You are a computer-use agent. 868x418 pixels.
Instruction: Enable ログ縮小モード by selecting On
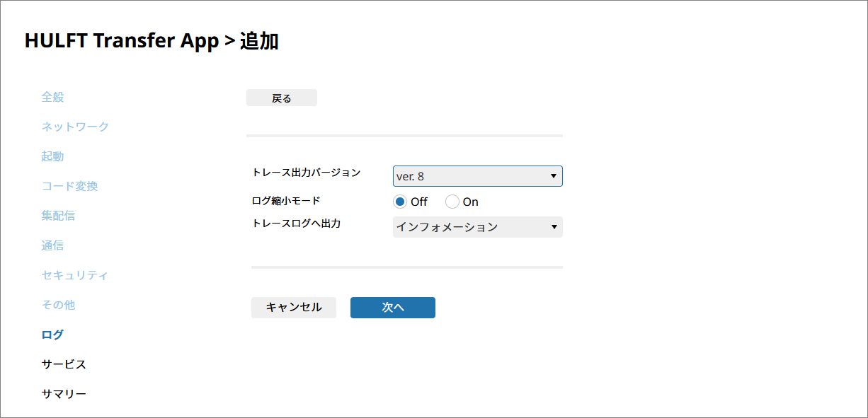pyautogui.click(x=452, y=202)
